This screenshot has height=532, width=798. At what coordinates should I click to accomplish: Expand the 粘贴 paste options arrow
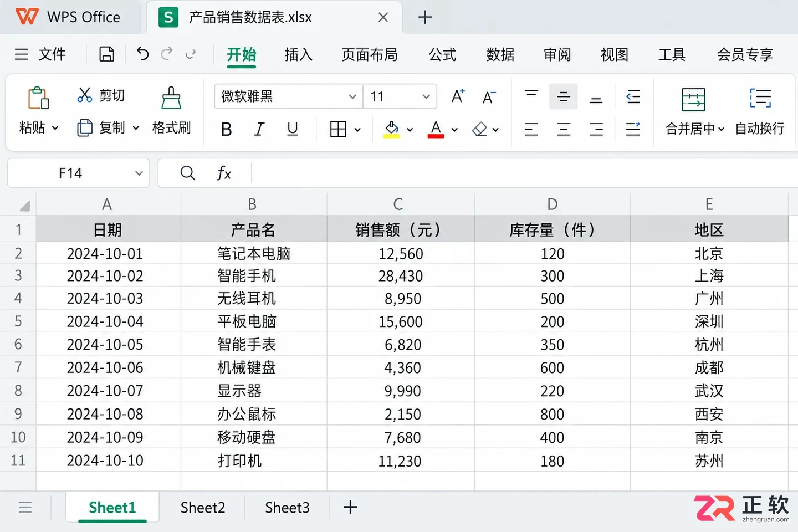pyautogui.click(x=55, y=128)
